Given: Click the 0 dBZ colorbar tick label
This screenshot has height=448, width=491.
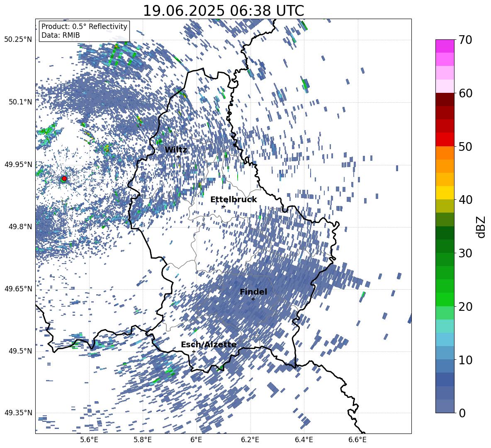Looking at the screenshot, I should click(x=462, y=413).
